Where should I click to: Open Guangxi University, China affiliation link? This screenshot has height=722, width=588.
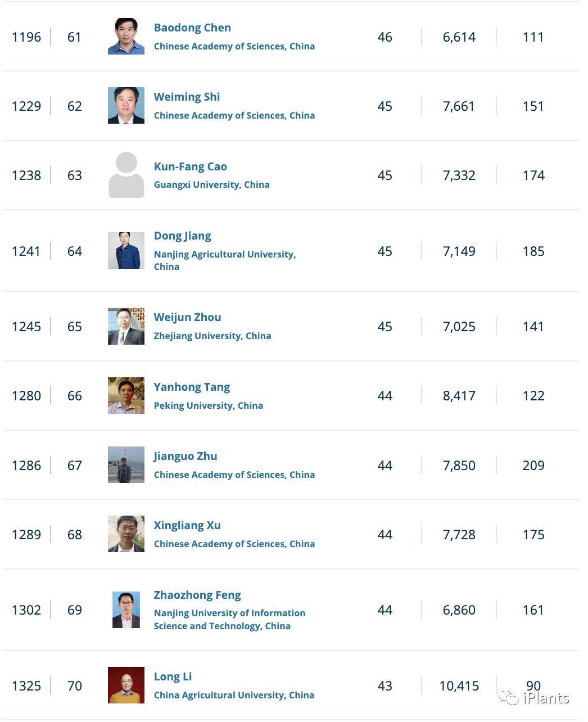(x=211, y=184)
